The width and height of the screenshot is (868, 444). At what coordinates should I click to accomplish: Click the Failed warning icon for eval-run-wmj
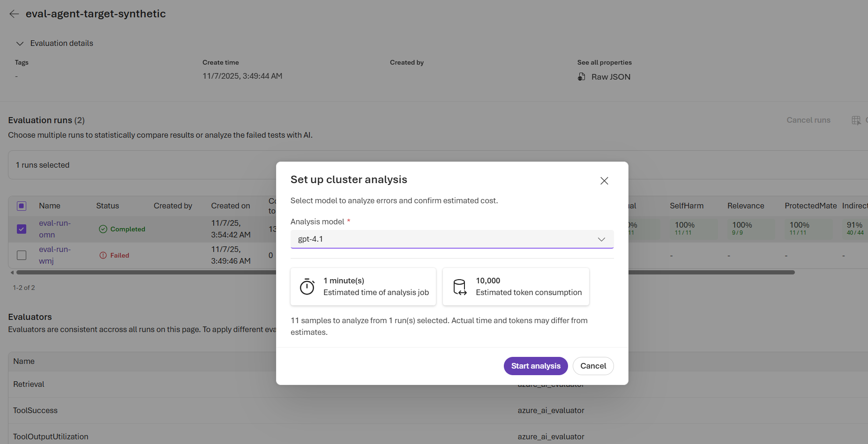(103, 255)
